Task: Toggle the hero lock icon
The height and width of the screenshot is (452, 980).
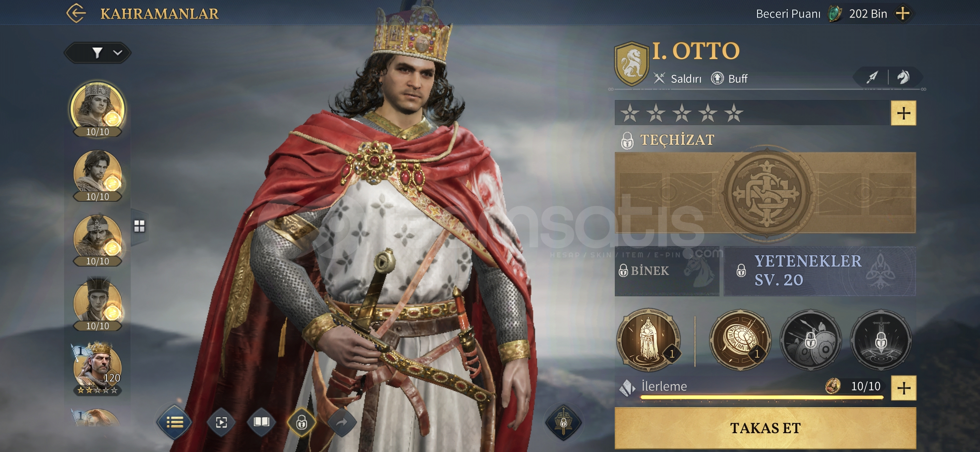Action: click(302, 423)
